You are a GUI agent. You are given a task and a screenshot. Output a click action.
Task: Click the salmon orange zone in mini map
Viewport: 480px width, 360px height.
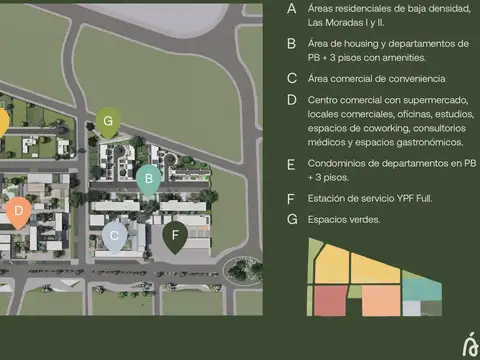[x=381, y=301]
